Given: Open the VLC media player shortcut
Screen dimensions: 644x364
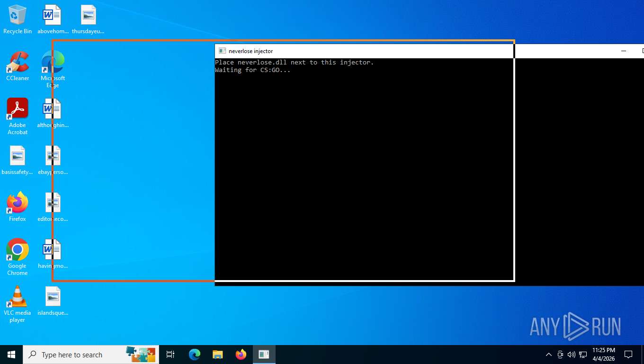Looking at the screenshot, I should 18,304.
